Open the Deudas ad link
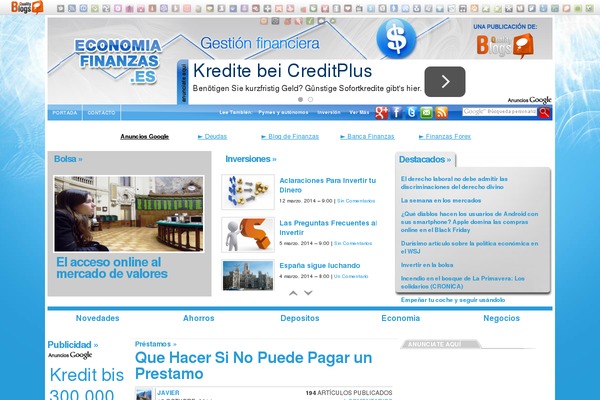The width and height of the screenshot is (600, 400). (x=212, y=137)
